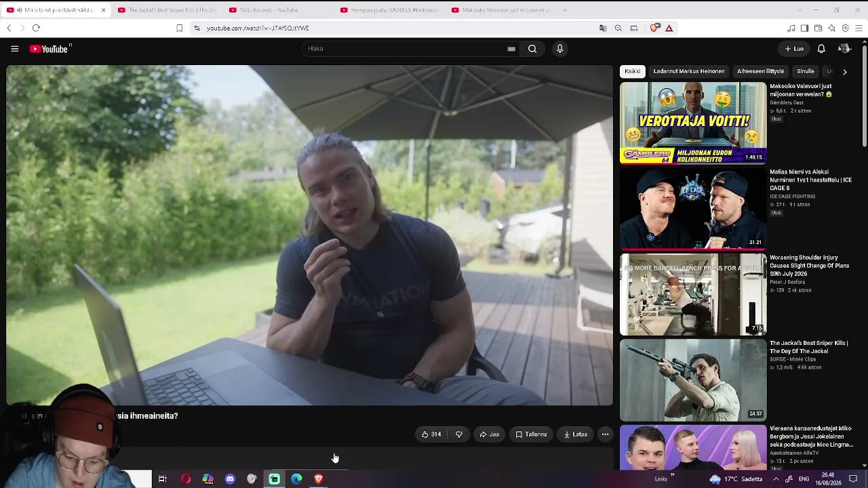
Task: Open title The Jackal's Best Sniper Kills
Action: (x=808, y=347)
